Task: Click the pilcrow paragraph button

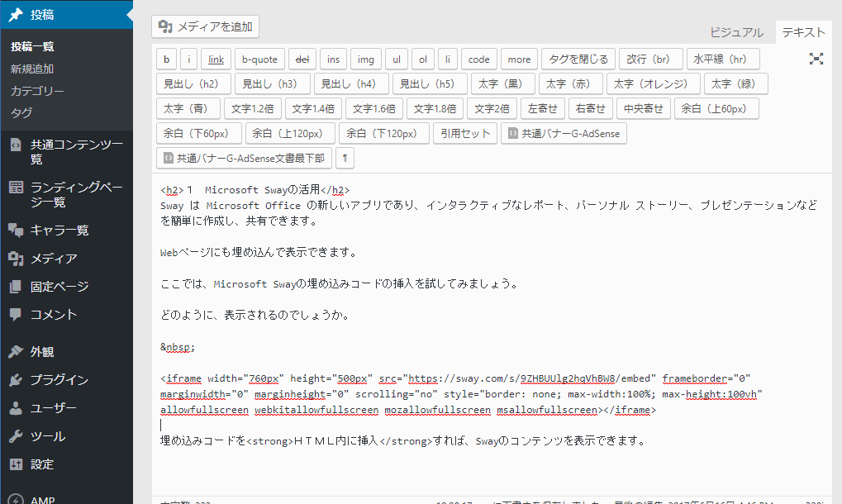Action: point(345,159)
